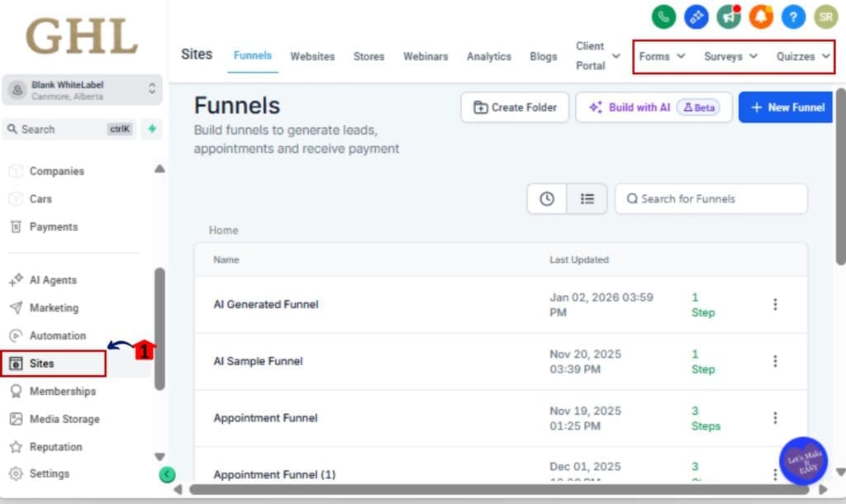The image size is (846, 504).
Task: Switch to list view toggle
Action: click(587, 199)
